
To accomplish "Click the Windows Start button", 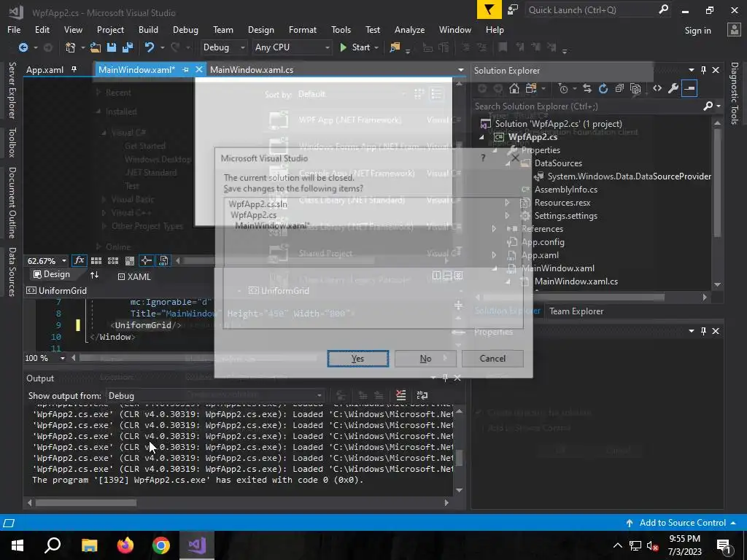I will tap(18, 545).
